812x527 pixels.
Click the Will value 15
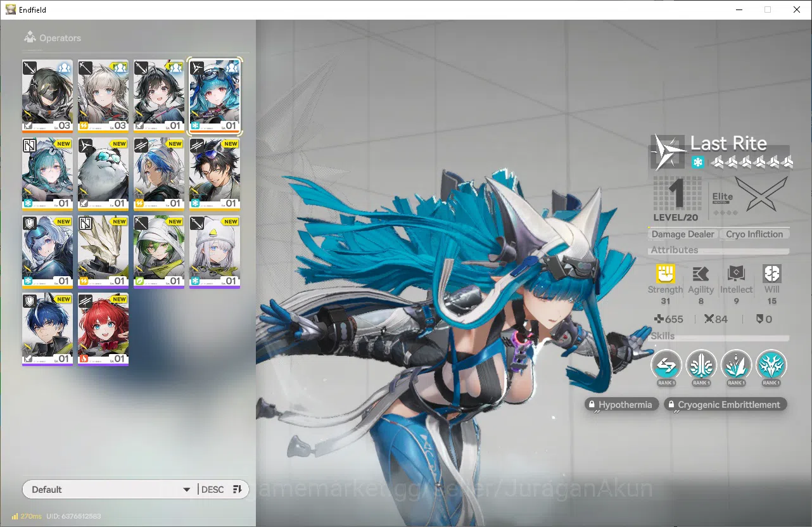(x=771, y=302)
